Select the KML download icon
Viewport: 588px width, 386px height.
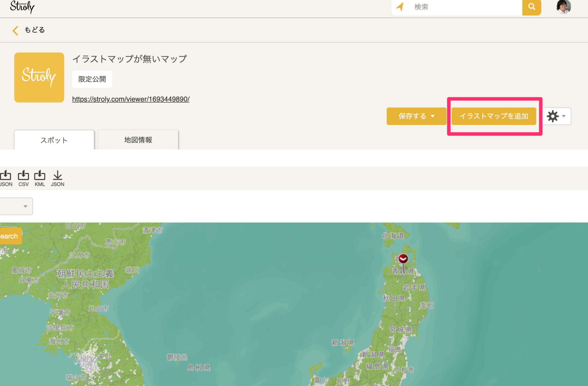tap(40, 176)
